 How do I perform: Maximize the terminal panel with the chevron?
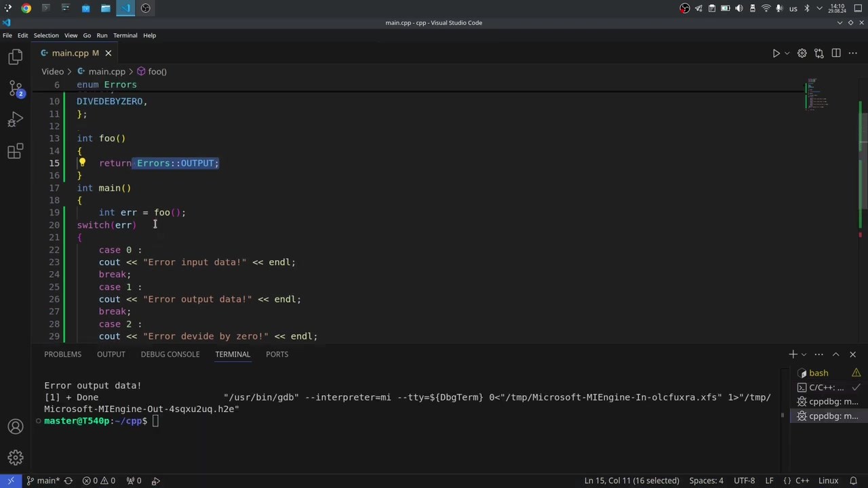(837, 354)
